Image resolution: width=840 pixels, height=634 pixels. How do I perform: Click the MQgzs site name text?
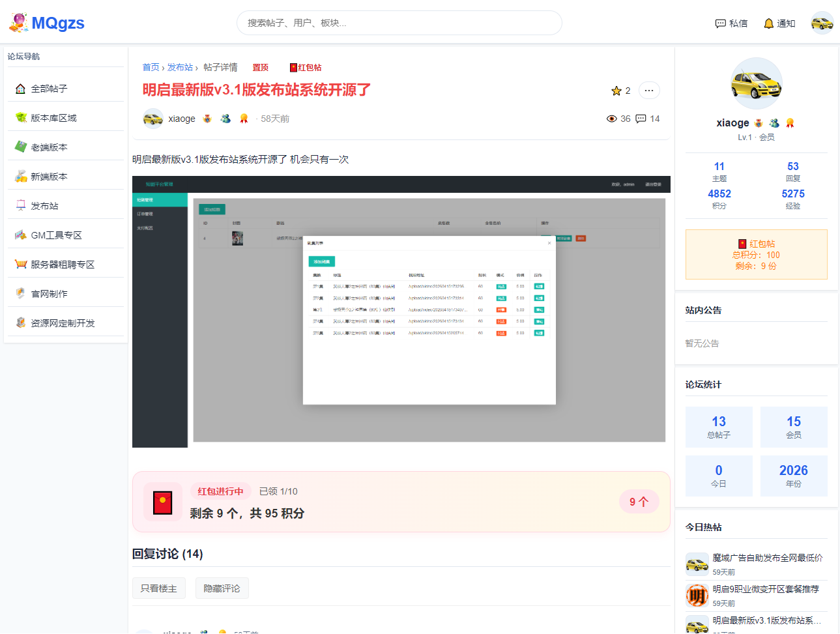(58, 23)
